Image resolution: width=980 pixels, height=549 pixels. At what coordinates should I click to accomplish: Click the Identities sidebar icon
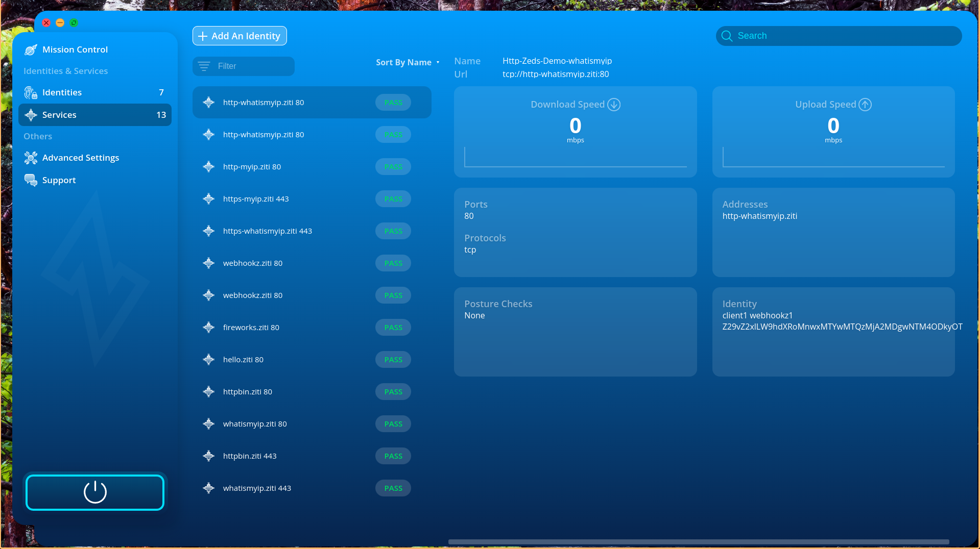pyautogui.click(x=31, y=92)
